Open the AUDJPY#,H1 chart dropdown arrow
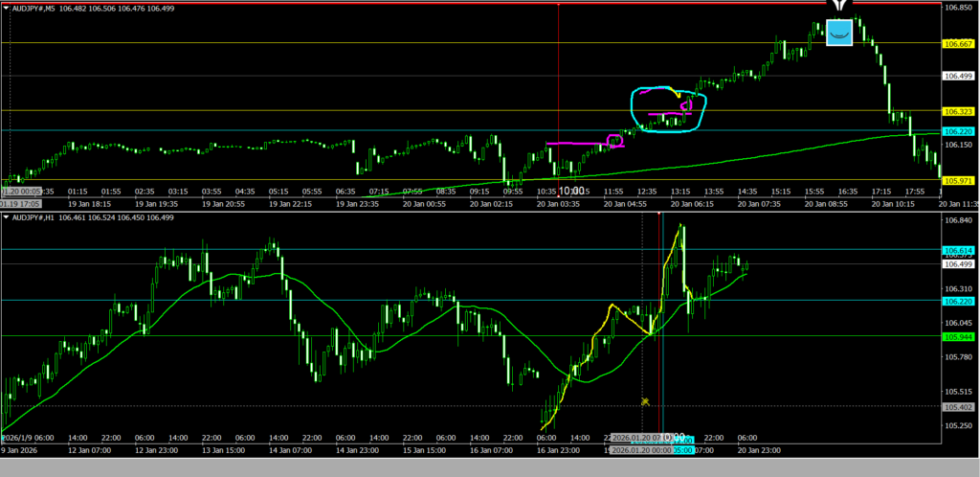The image size is (980, 477). coord(6,218)
